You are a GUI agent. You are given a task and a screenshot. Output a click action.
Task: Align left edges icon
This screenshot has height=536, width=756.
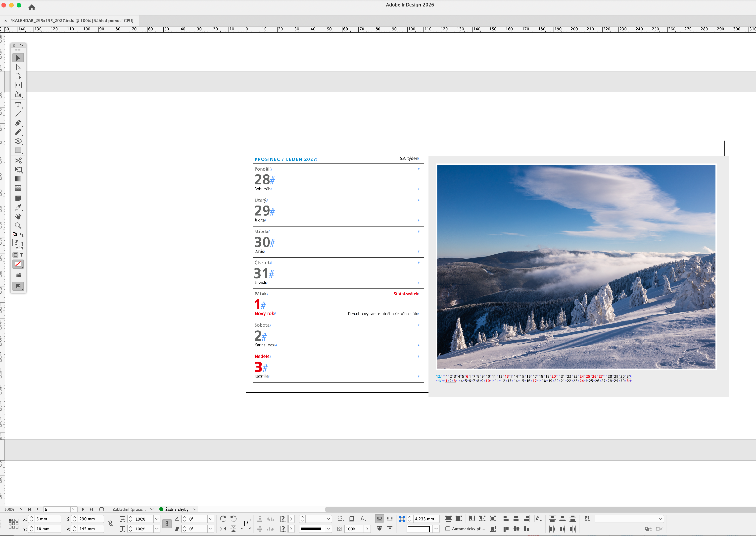pos(506,519)
